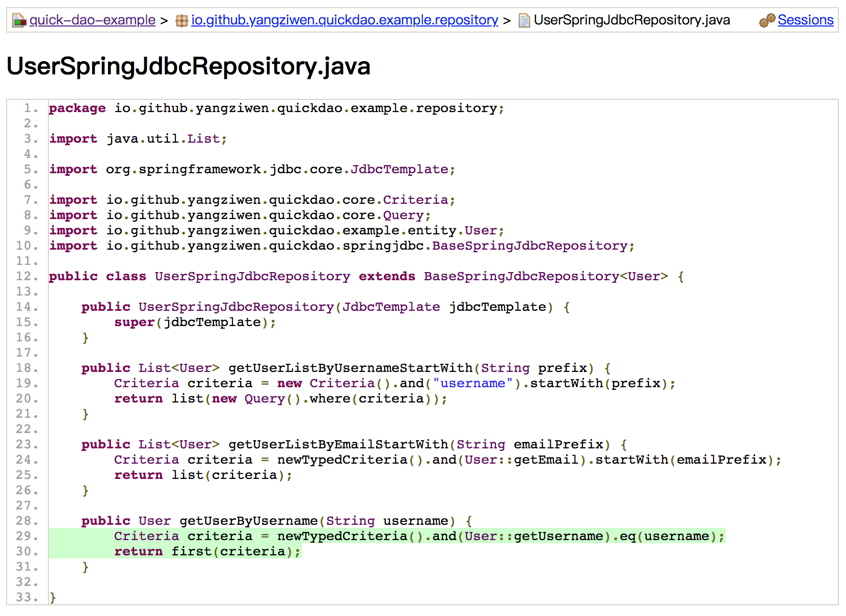Open the io.github.yangziwen.quickdao.example.repository package link

pos(345,20)
